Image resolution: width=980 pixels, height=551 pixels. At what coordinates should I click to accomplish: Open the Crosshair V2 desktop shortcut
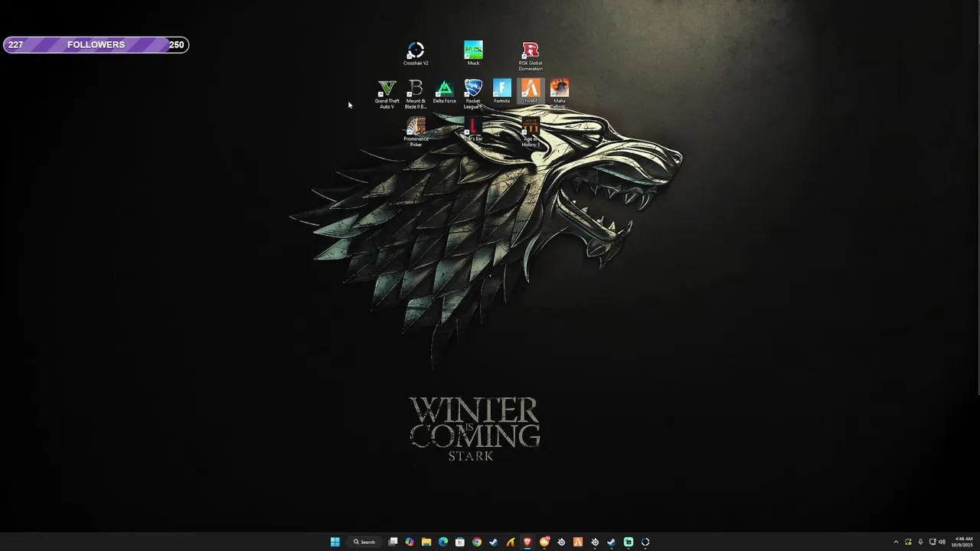[416, 54]
